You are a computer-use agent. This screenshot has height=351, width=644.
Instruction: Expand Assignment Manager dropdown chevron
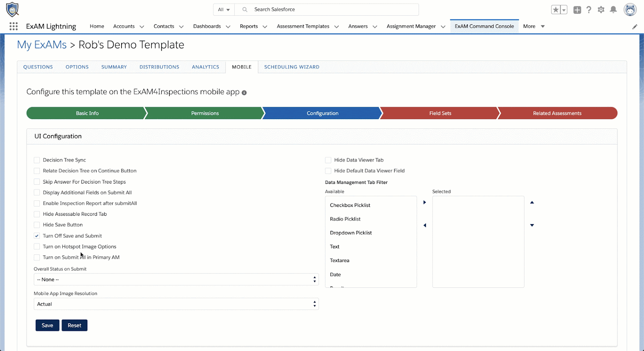click(x=443, y=27)
